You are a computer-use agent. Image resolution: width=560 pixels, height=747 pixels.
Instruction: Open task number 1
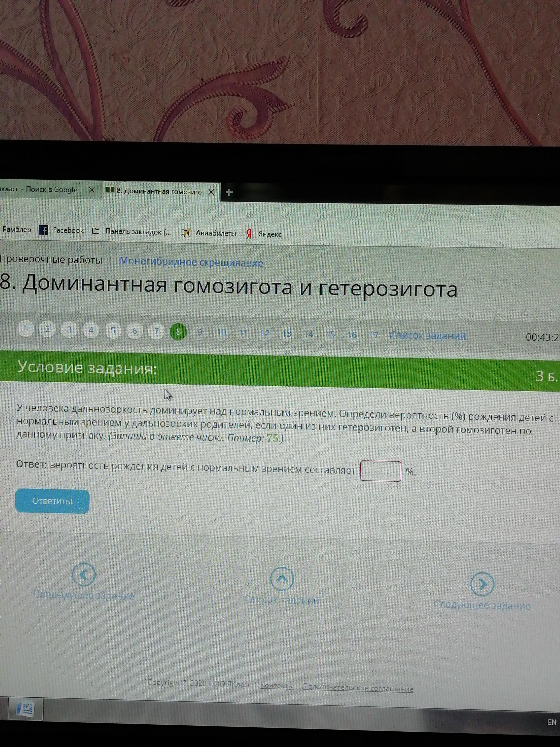[x=26, y=329]
